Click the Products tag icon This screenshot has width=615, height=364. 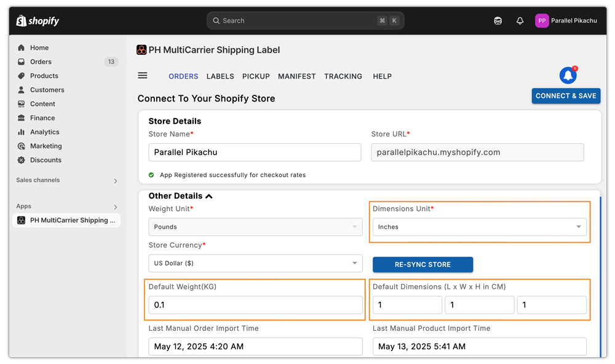click(21, 76)
